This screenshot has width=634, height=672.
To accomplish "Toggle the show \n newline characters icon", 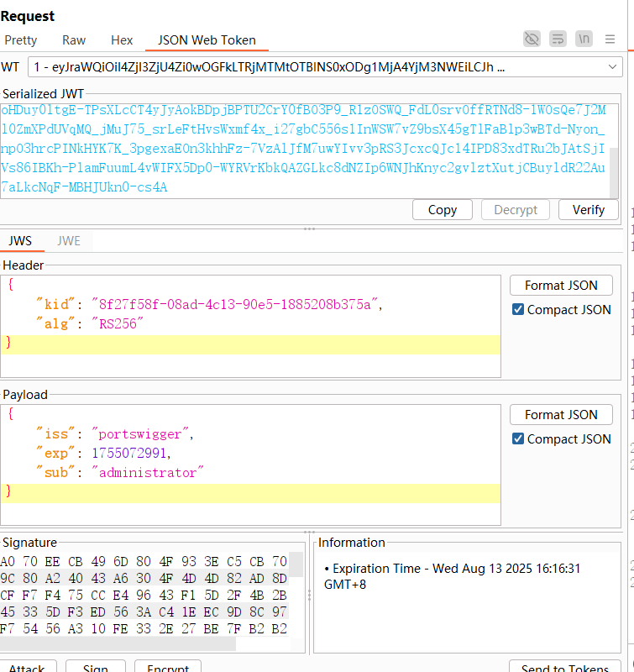I will tap(584, 39).
